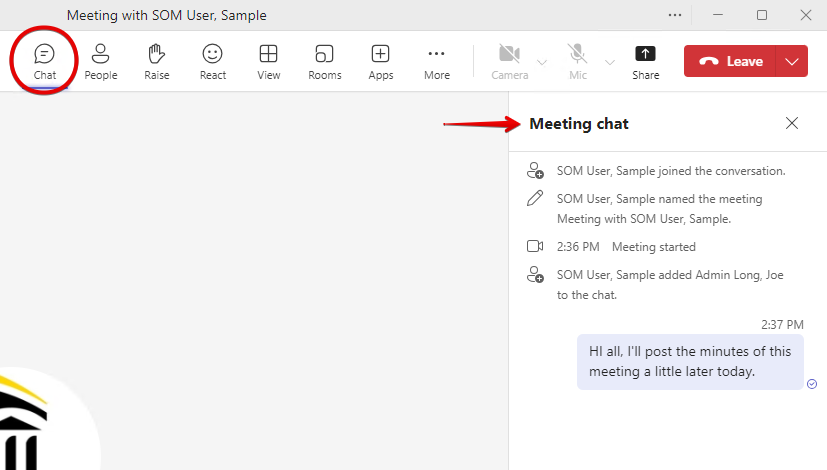Viewport: 827px width, 470px height.
Task: Leave the meeting
Action: [731, 61]
